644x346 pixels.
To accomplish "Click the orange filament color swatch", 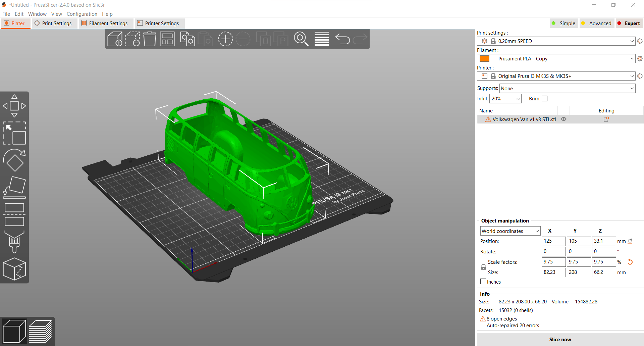I will [x=484, y=59].
